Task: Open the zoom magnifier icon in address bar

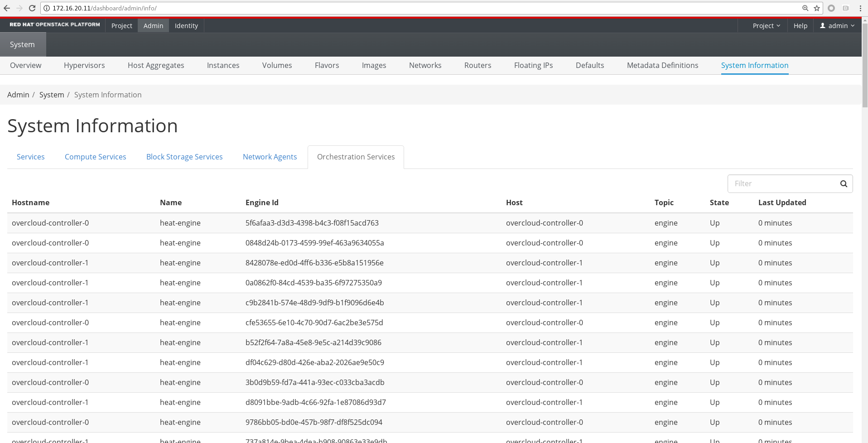Action: [805, 8]
